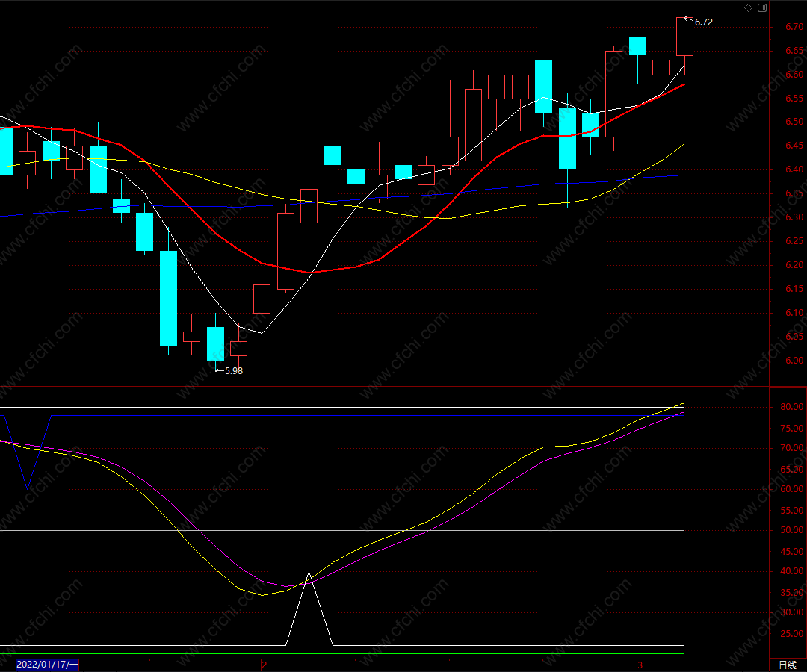Viewport: 807px width, 672px height.
Task: Click the 50.00 level on the indicator axis
Action: 791,530
